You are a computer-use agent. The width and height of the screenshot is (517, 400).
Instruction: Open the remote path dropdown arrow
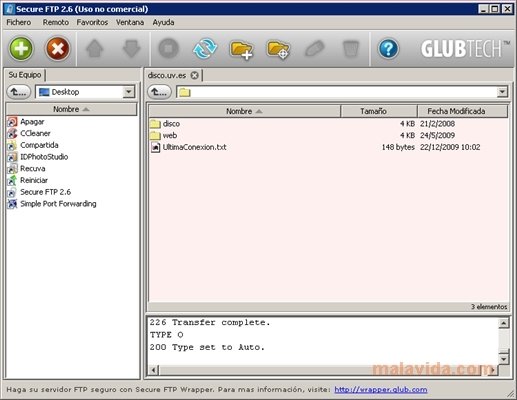point(502,92)
